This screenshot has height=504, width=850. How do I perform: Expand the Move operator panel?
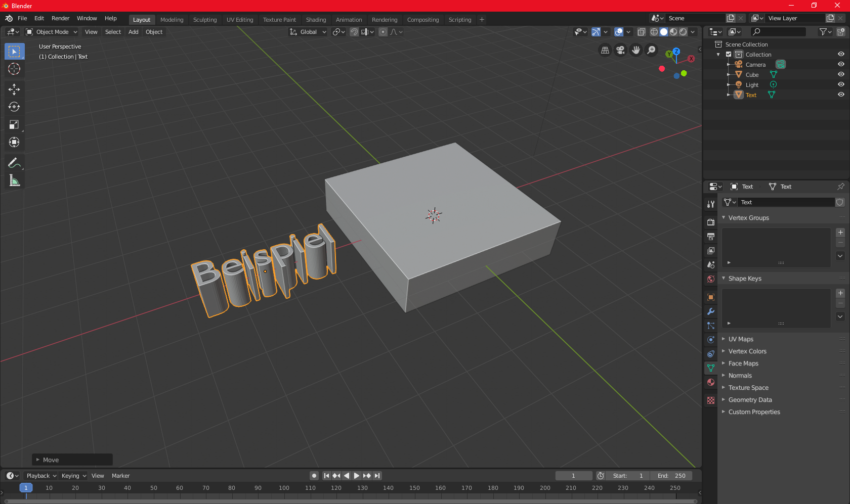click(x=72, y=460)
